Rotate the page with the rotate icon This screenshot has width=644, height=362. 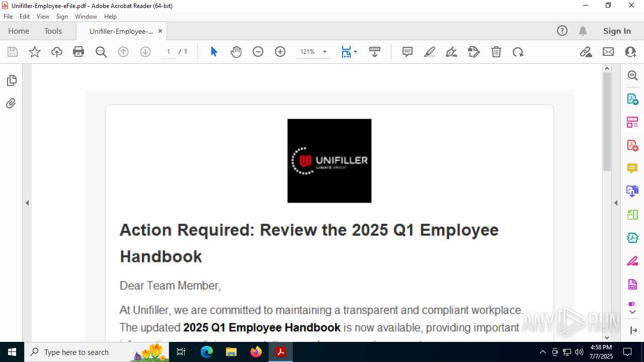pyautogui.click(x=518, y=52)
